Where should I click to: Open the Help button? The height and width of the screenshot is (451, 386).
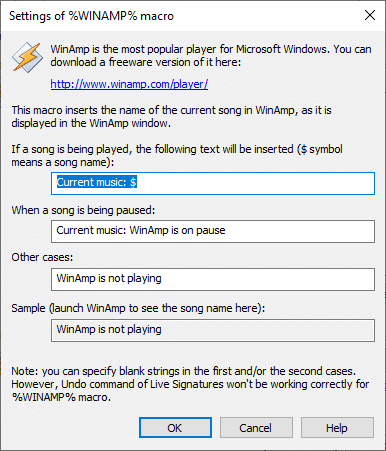(x=337, y=428)
